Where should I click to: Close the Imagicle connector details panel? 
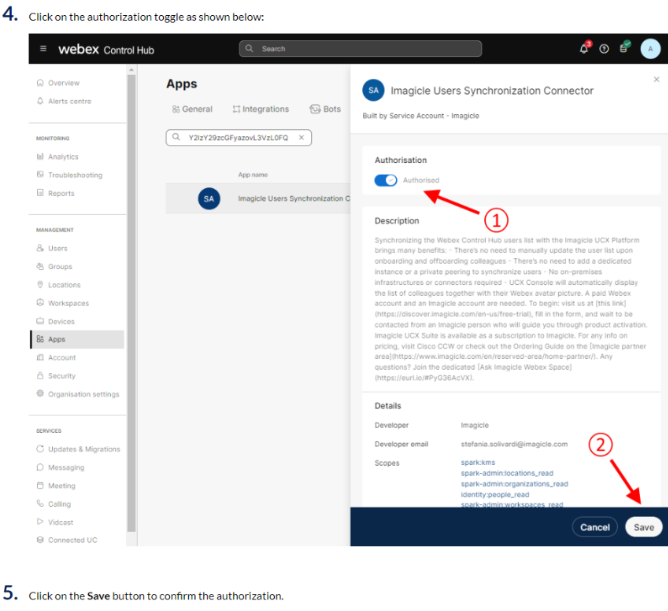[656, 79]
